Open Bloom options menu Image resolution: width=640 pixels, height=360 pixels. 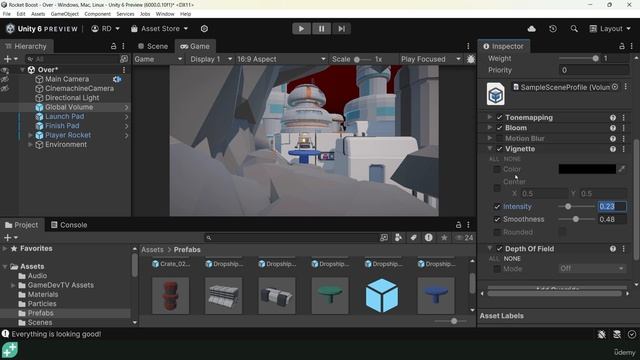(x=623, y=128)
